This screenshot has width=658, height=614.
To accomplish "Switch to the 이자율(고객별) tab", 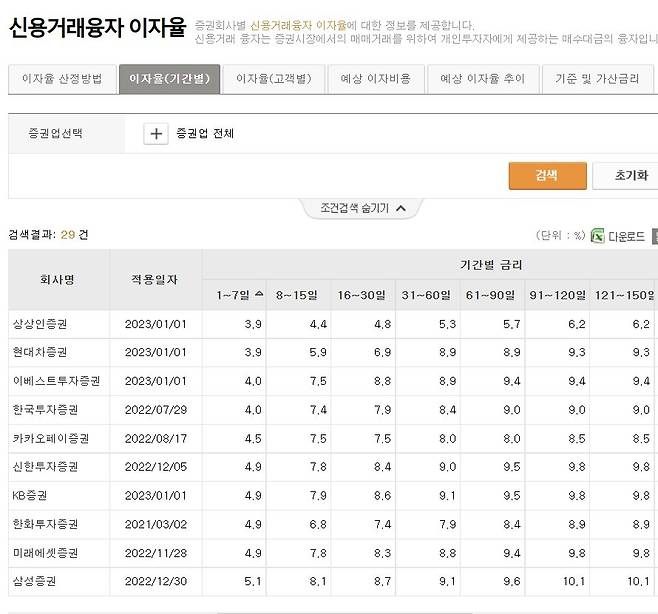I will point(274,79).
